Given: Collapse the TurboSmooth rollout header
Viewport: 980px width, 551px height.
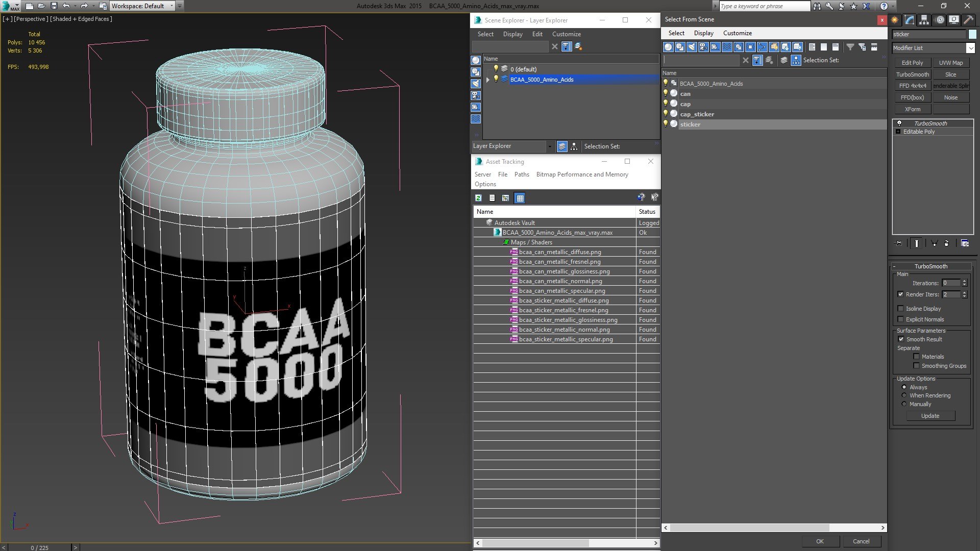Looking at the screenshot, I should pos(931,266).
